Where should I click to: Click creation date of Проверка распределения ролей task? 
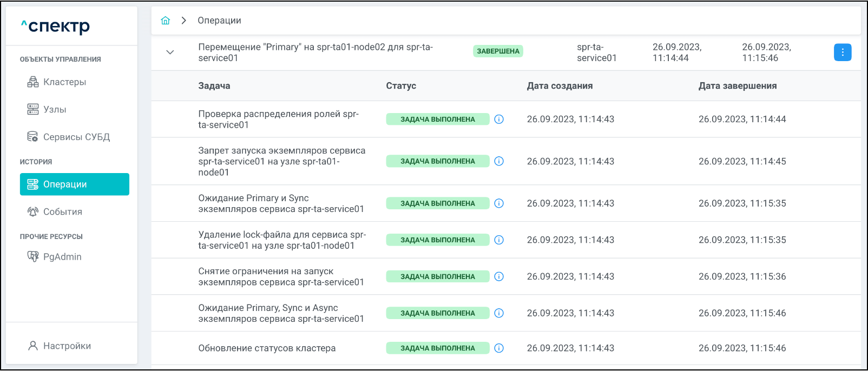pyautogui.click(x=570, y=120)
